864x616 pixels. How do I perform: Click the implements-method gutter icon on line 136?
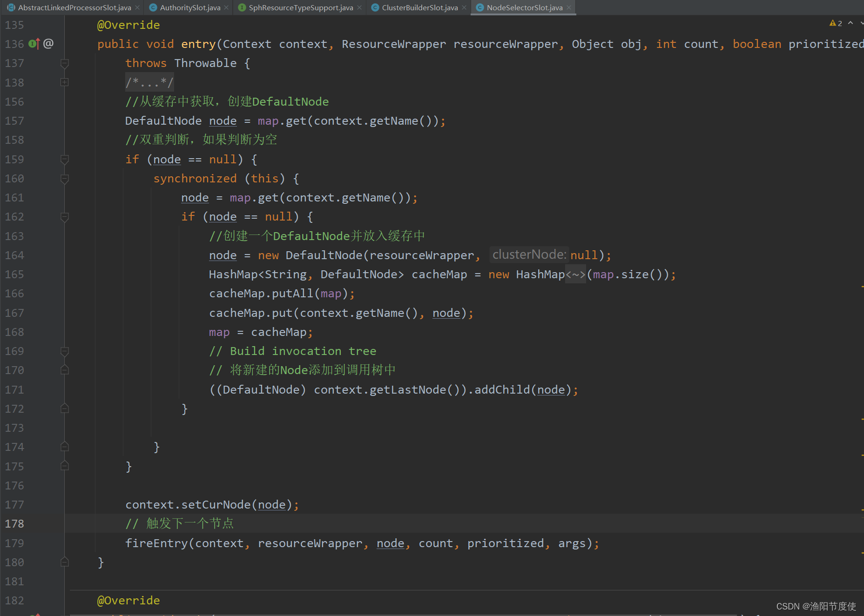click(x=34, y=44)
